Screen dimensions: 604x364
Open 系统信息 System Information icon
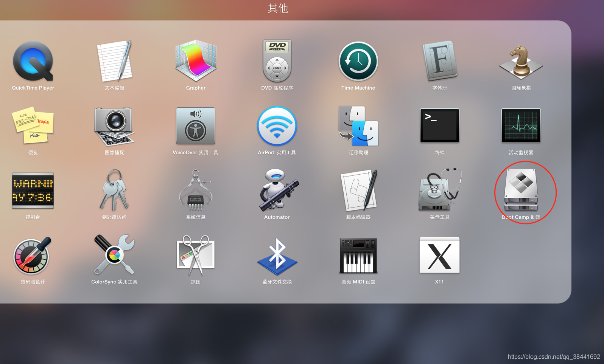[x=196, y=191]
